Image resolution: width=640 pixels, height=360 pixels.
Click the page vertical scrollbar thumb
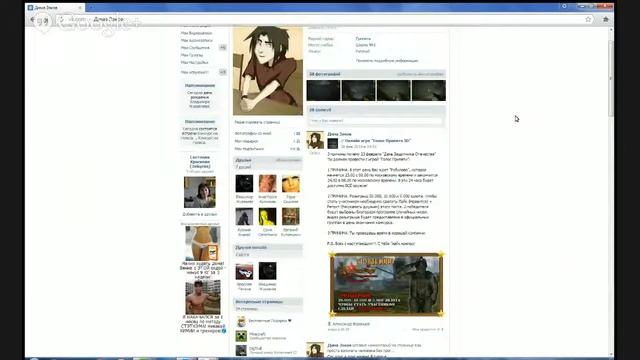click(x=611, y=78)
